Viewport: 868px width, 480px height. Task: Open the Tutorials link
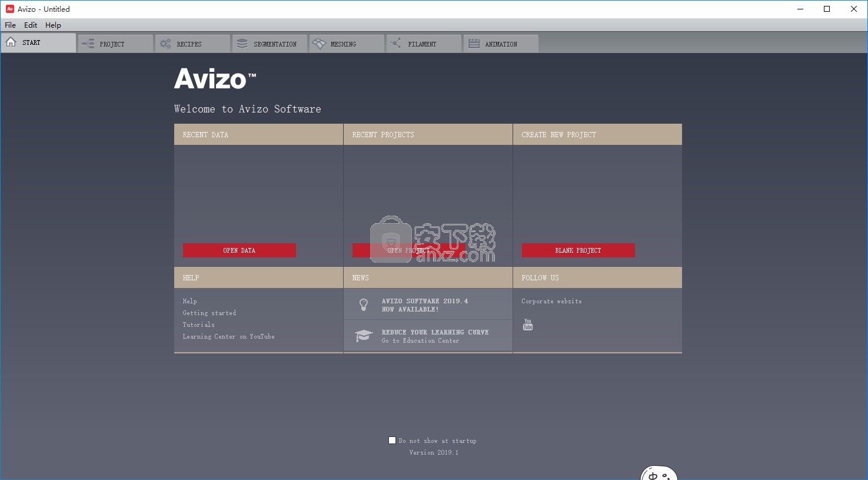click(x=199, y=325)
